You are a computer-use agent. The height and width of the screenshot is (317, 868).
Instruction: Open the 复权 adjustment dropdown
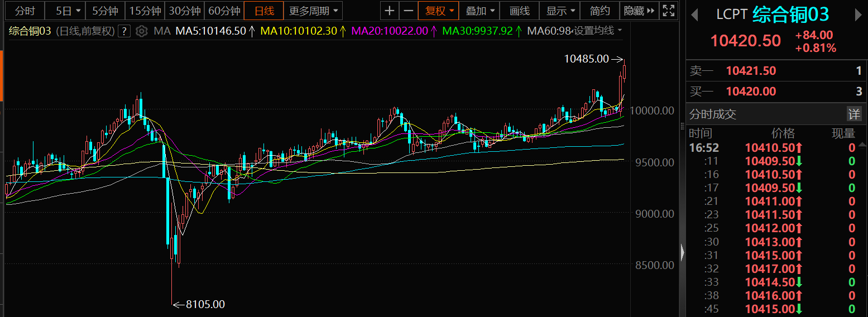439,11
